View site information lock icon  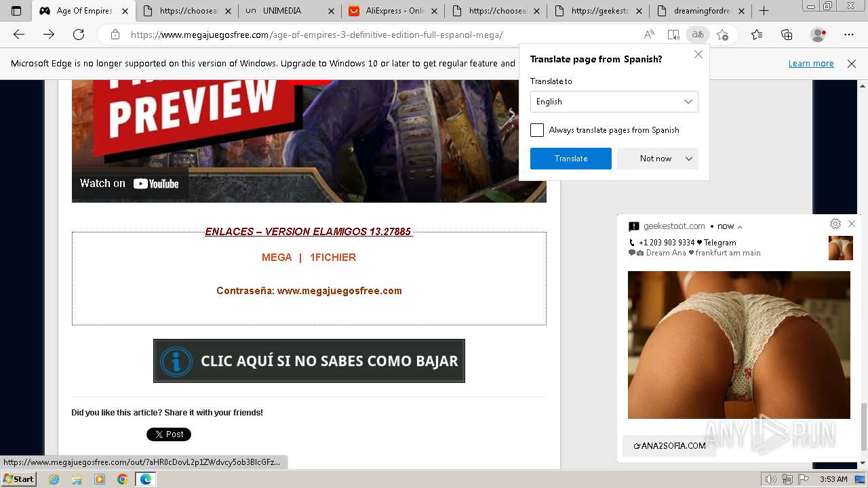(x=115, y=35)
